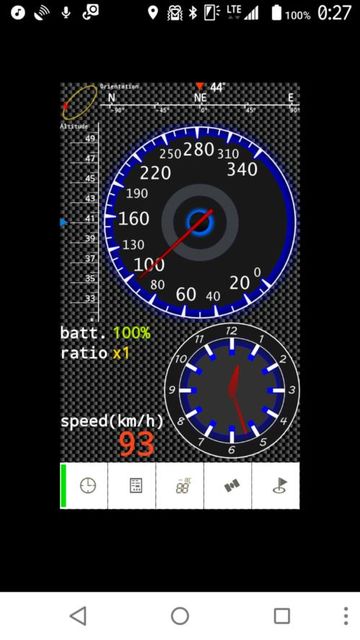
Task: Tap the green bar beside clock tab
Action: pyautogui.click(x=63, y=486)
